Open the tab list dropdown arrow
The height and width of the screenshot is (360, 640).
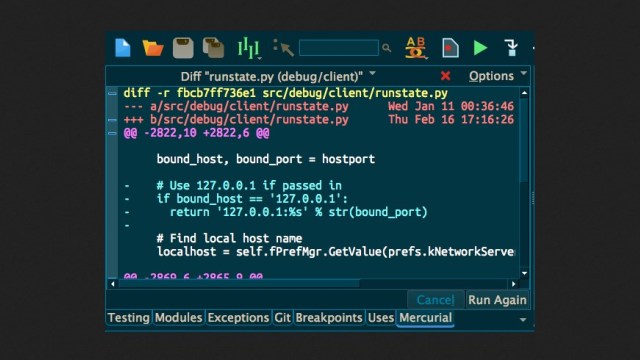[x=523, y=320]
